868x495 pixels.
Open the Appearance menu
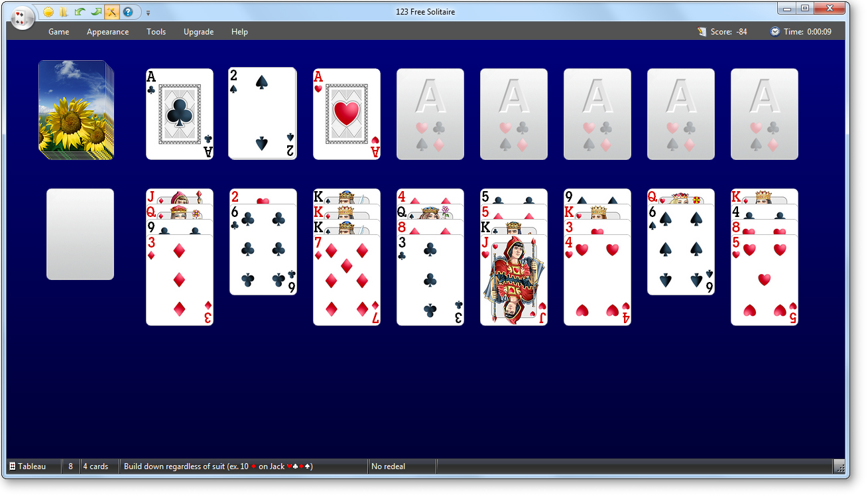pyautogui.click(x=107, y=32)
